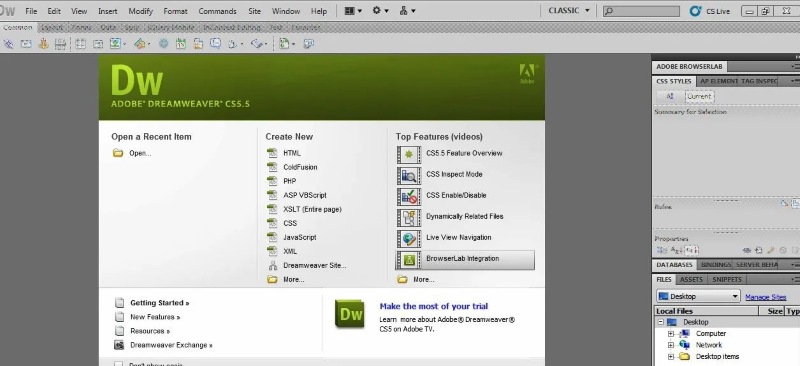Expand the Desktop items tree node

tap(671, 357)
